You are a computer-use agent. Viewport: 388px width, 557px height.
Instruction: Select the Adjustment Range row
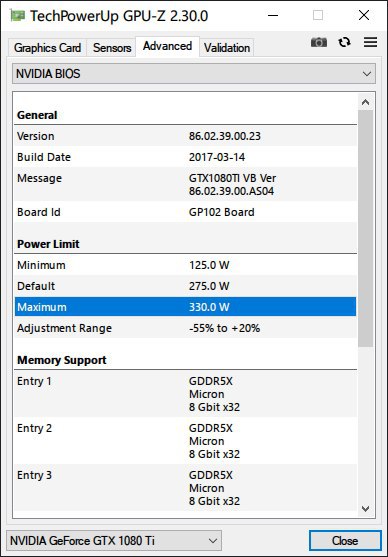185,328
